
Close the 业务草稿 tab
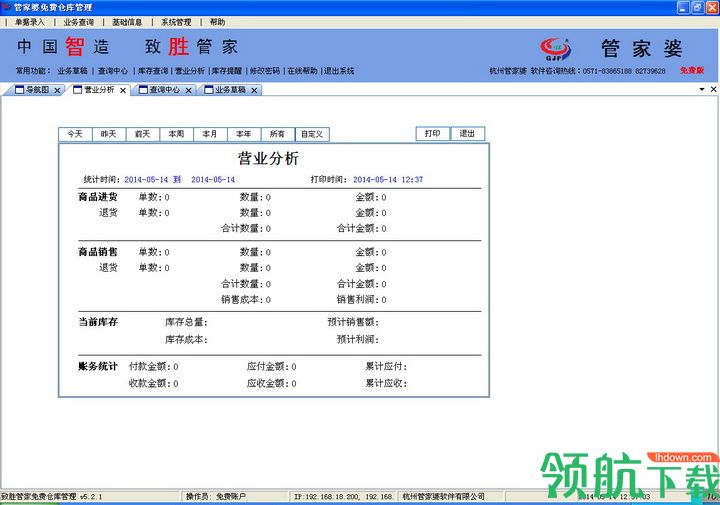pyautogui.click(x=254, y=90)
